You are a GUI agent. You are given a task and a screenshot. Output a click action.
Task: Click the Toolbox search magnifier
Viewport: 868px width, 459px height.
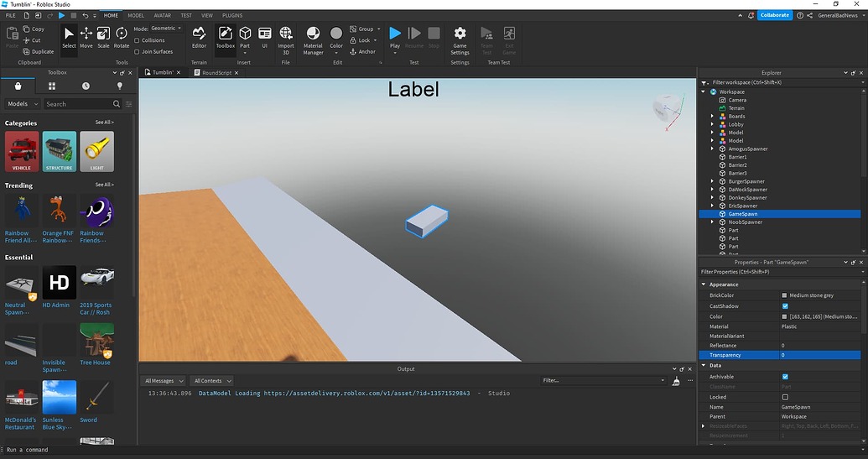coord(117,103)
